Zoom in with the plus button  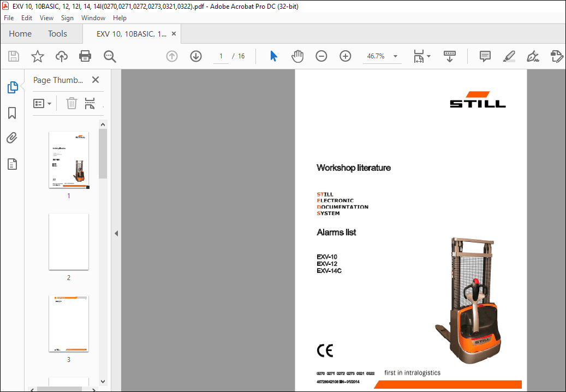[345, 56]
